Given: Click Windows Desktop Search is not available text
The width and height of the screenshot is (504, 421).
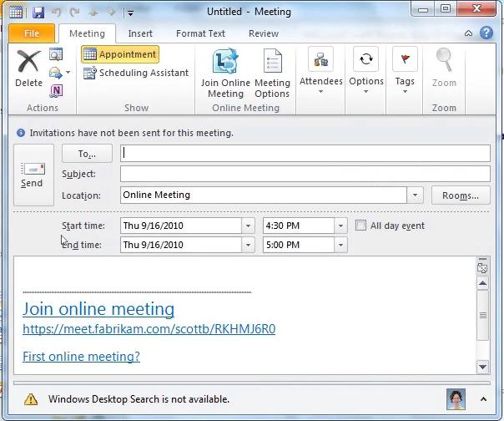Looking at the screenshot, I should click(139, 399).
